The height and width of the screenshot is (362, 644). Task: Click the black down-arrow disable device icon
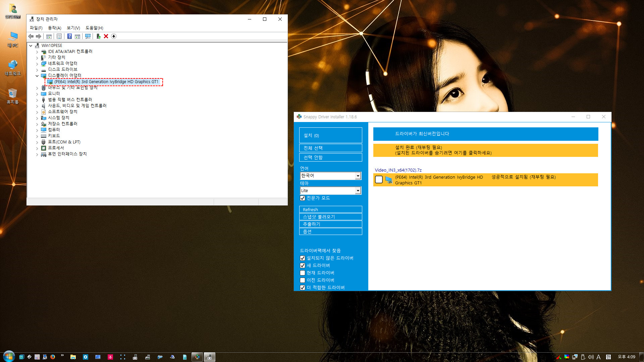(x=114, y=36)
